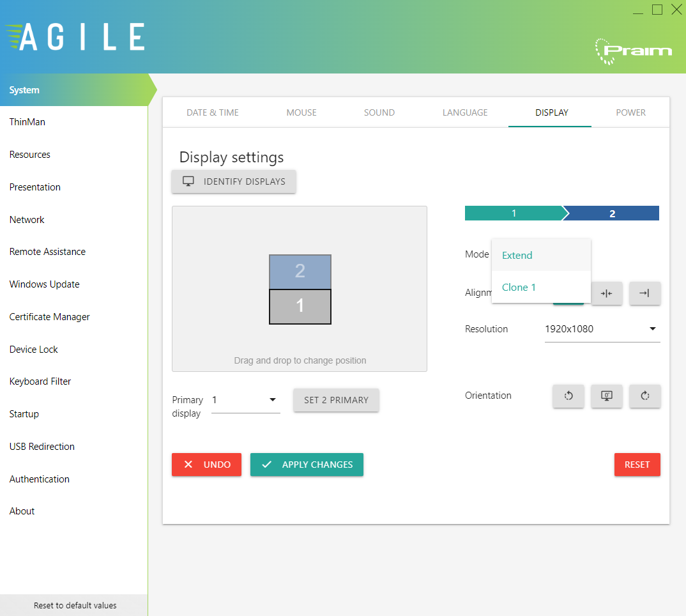Close the Agile window
The width and height of the screenshot is (686, 616).
click(676, 10)
